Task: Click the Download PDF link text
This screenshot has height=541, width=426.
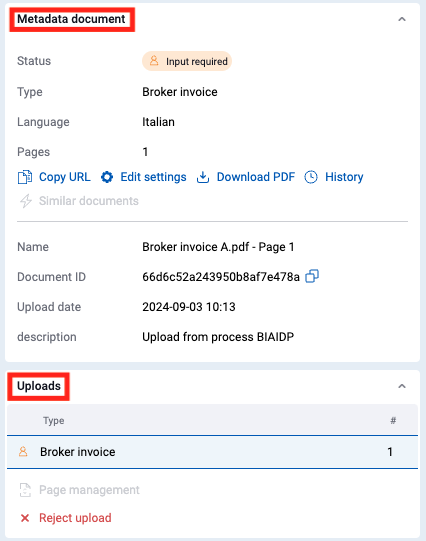Action: 256,177
